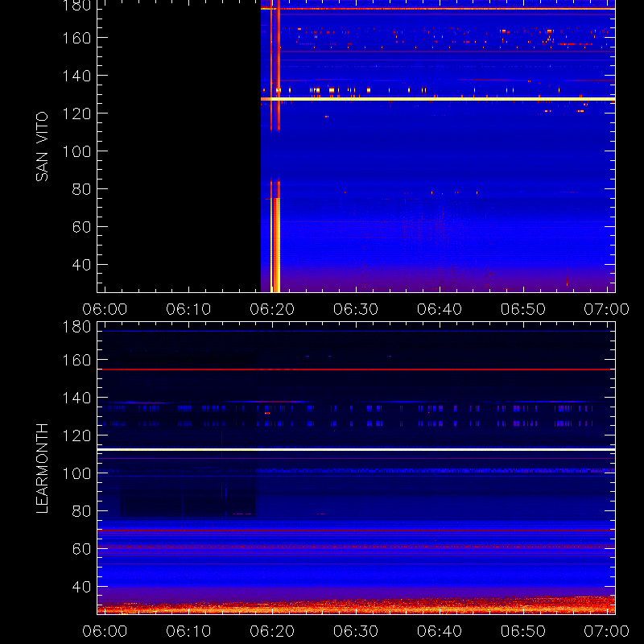Select the 100 tick label on San Vito plot
This screenshot has height=644, width=644.
pos(76,151)
